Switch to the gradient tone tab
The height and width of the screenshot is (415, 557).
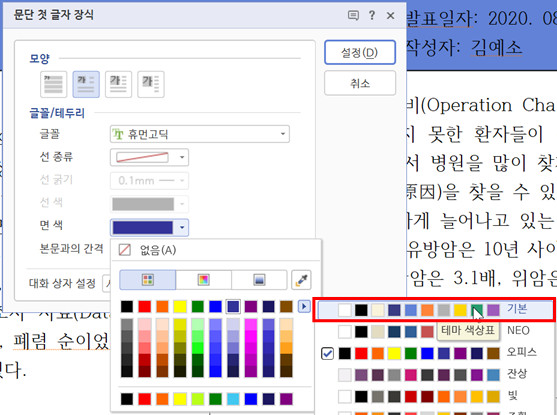259,280
